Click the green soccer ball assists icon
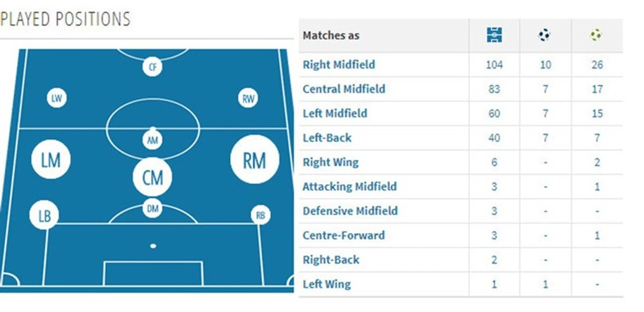 596,35
